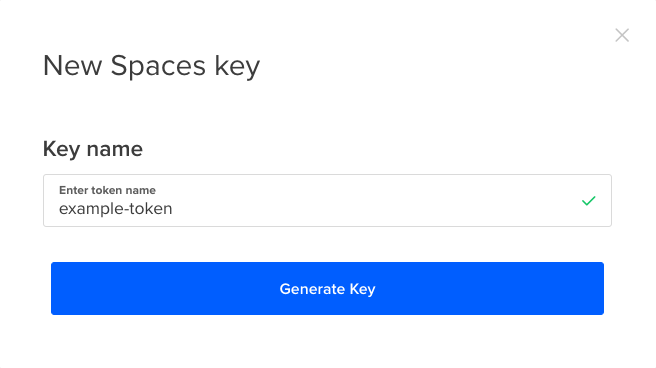
Task: Click the 'Generate Key' button label text
Action: 327,289
